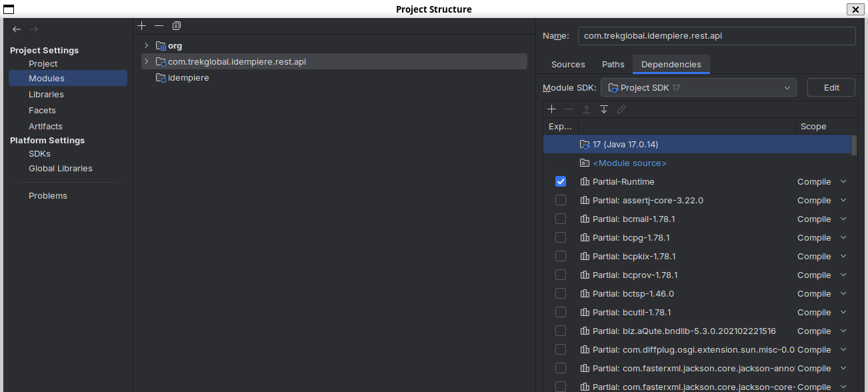The image size is (868, 392).
Task: Change scope of Partial-Runtime dependency
Action: [843, 181]
